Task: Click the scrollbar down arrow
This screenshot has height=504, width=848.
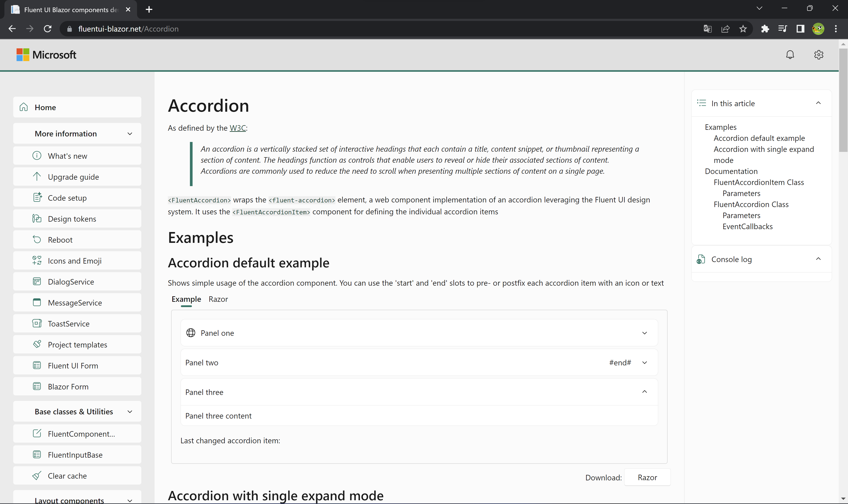Action: tap(843, 499)
